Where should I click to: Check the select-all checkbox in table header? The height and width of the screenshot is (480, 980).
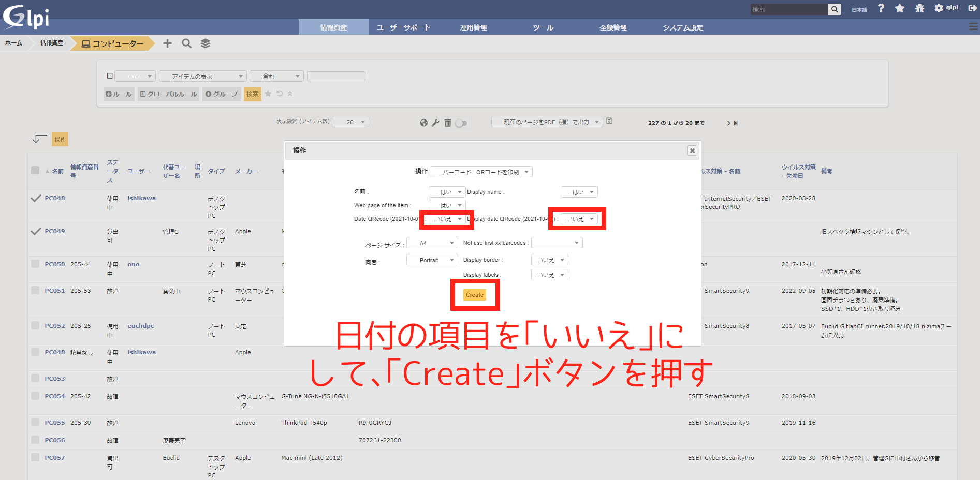coord(35,170)
